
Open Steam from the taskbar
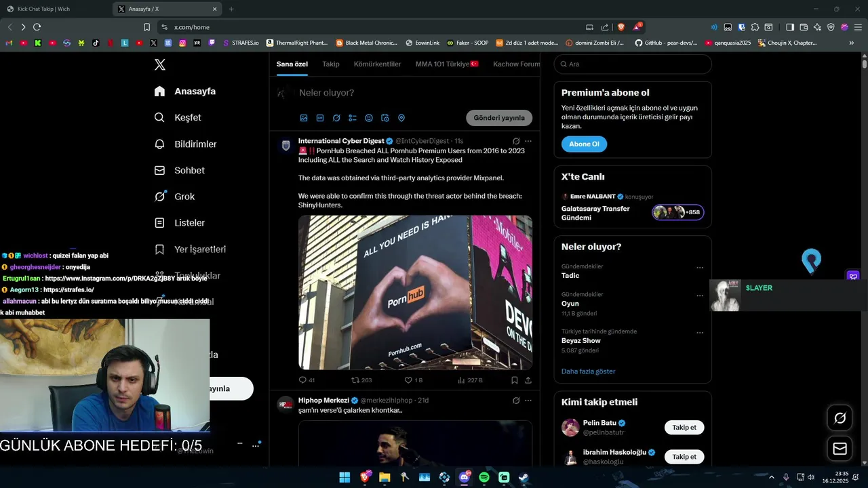524,477
